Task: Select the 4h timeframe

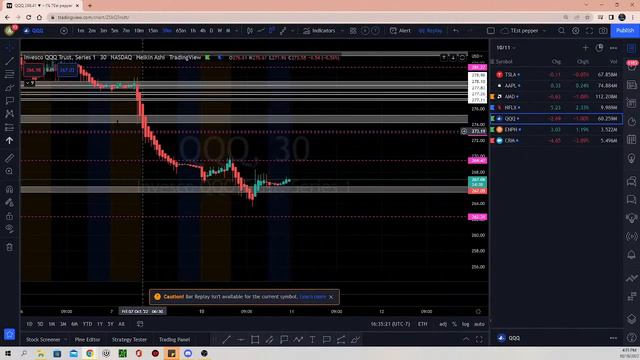Action: coord(203,31)
